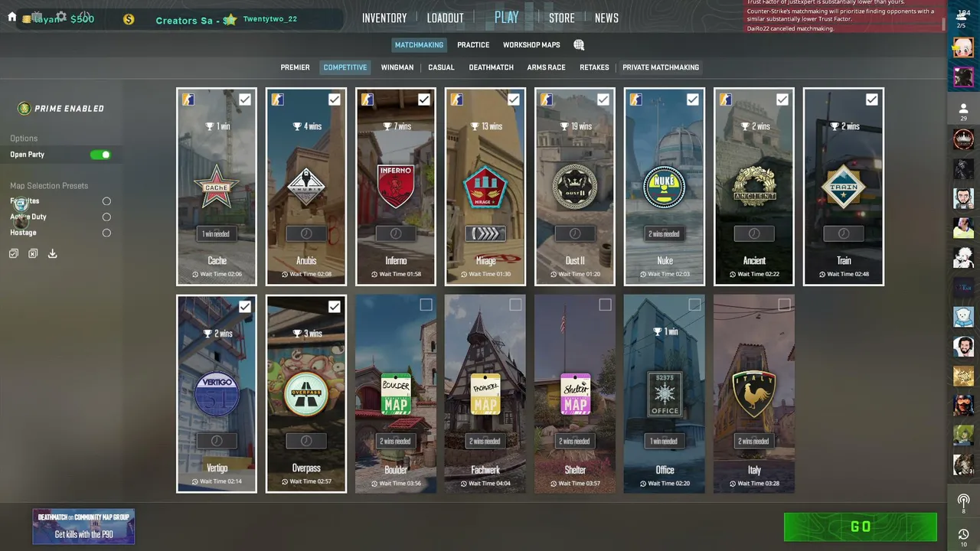980x551 pixels.
Task: Click the Ancient map badge
Action: tap(754, 187)
